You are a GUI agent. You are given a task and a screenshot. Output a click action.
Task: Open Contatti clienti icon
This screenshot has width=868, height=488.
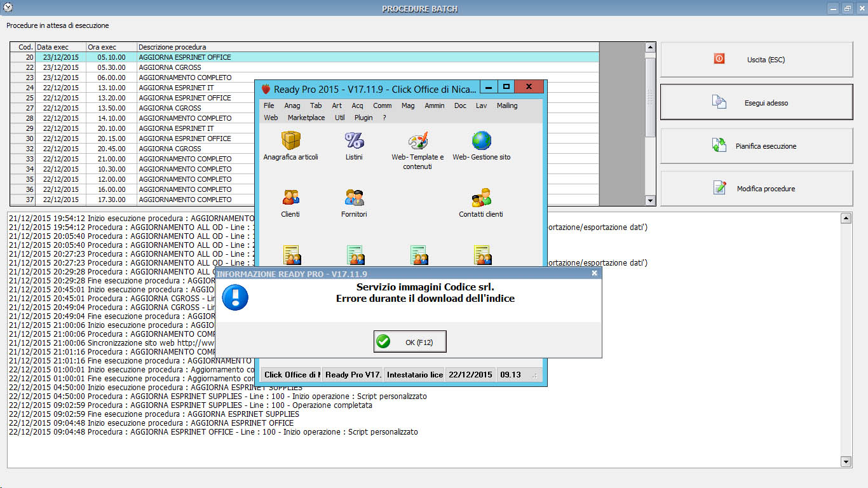pos(481,198)
